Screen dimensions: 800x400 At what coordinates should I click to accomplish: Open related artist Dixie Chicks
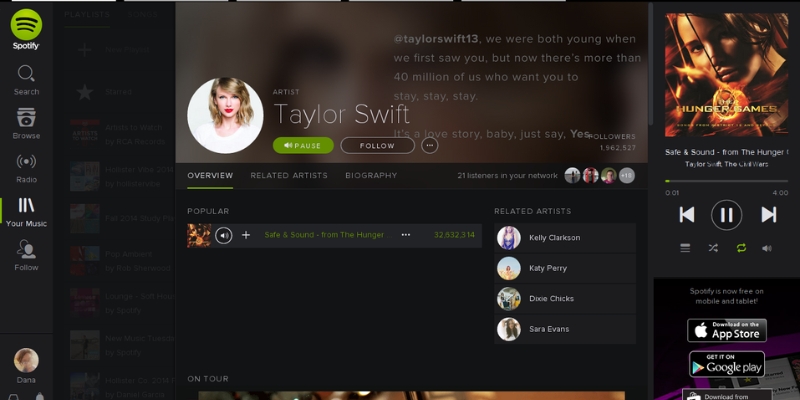click(x=565, y=298)
